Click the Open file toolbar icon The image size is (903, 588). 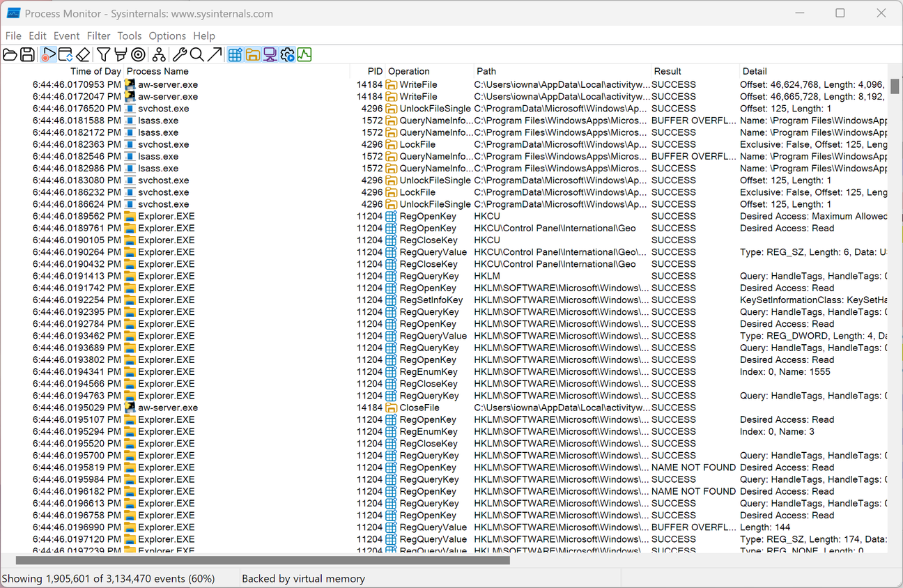(x=10, y=54)
